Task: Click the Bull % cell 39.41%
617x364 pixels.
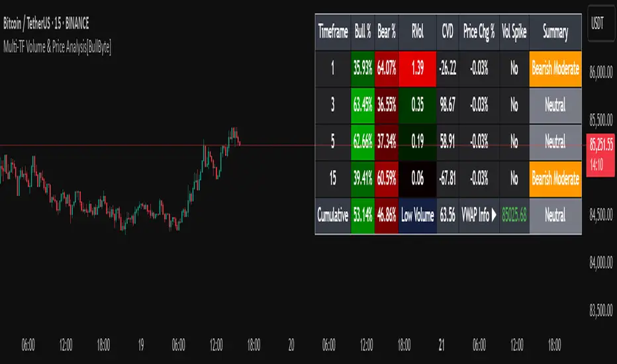Action: [x=362, y=179]
